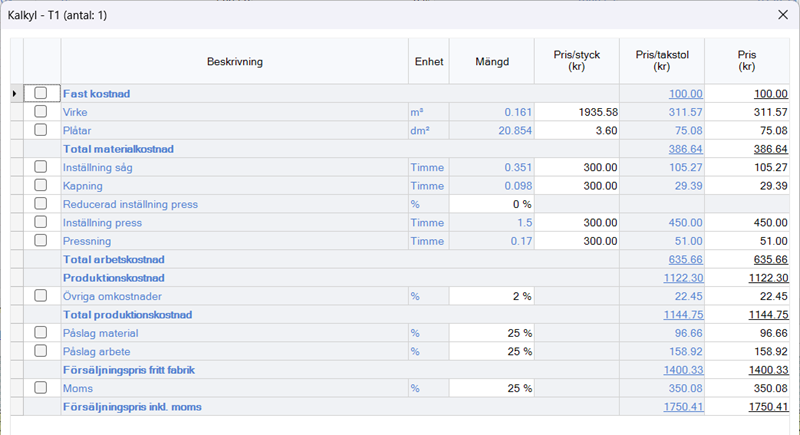Viewport: 800px width, 435px height.
Task: Click the Mängd column header
Action: pyautogui.click(x=492, y=62)
